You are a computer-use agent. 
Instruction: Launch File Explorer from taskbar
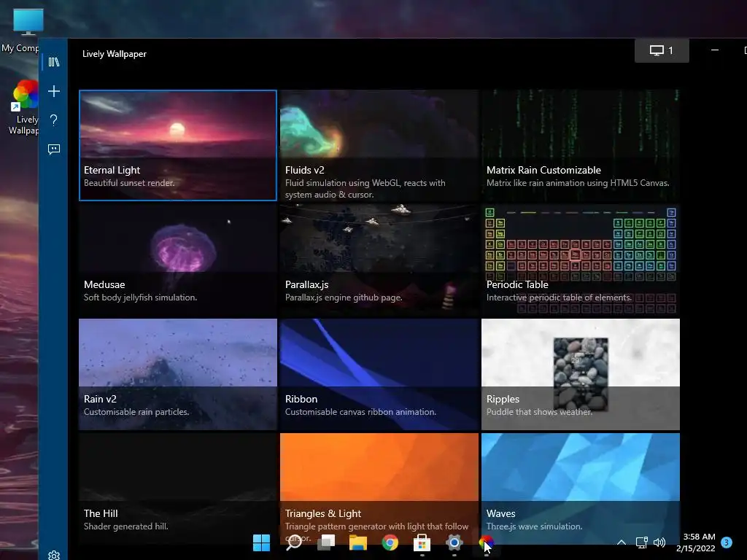(357, 542)
